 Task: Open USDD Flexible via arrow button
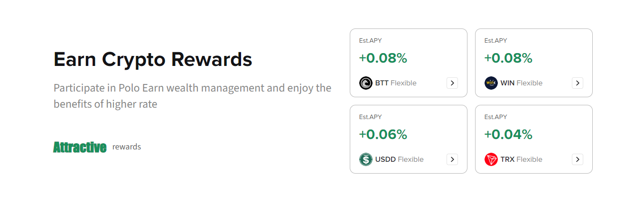point(452,159)
